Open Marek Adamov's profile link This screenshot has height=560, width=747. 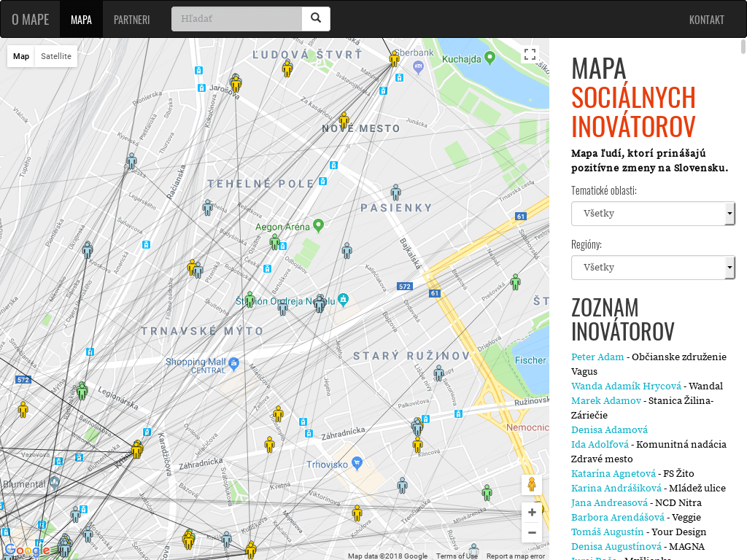(606, 400)
